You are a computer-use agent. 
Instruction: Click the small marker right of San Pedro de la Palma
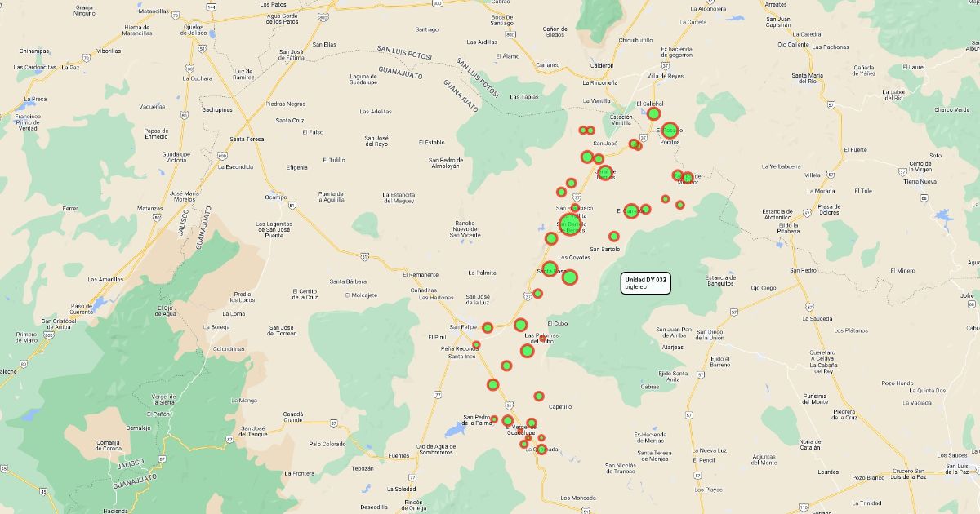coord(494,419)
